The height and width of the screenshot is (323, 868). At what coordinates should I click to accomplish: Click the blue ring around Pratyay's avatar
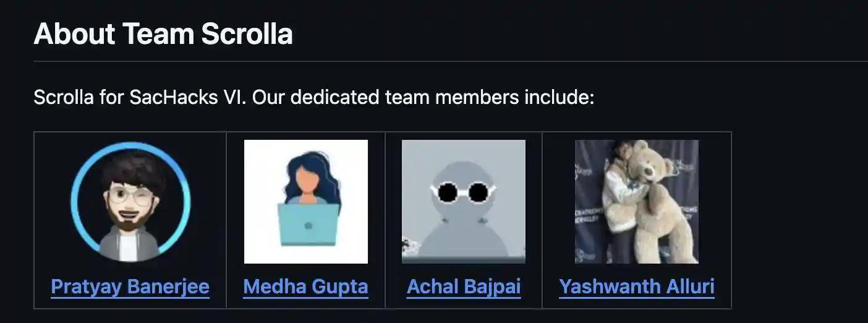pos(74,202)
